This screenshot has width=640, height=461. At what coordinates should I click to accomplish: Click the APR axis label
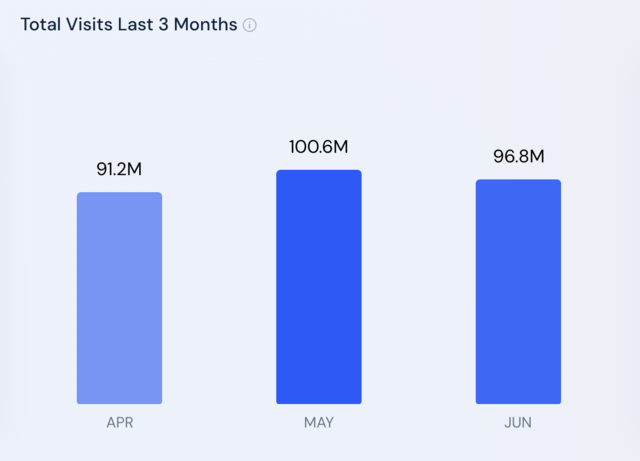pos(120,422)
